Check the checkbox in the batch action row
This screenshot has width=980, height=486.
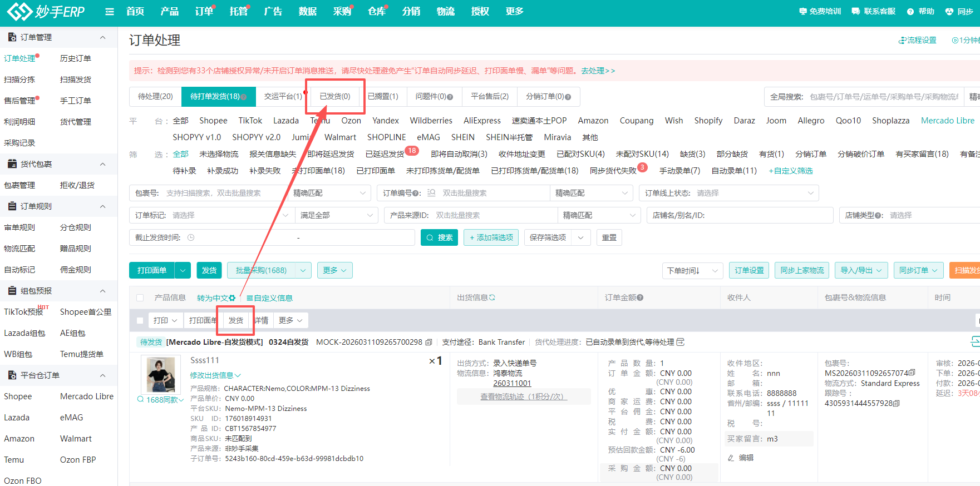pyautogui.click(x=140, y=320)
